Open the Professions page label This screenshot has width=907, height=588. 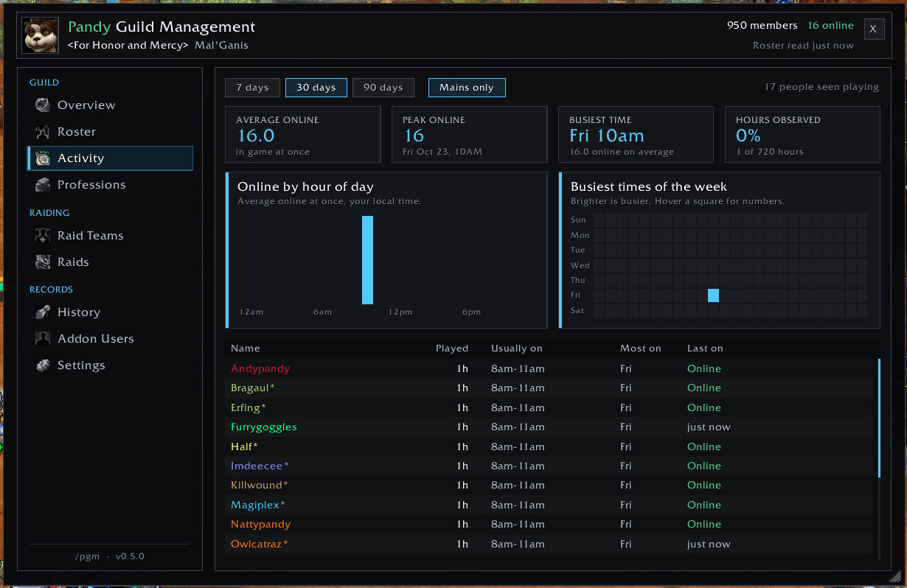coord(91,185)
